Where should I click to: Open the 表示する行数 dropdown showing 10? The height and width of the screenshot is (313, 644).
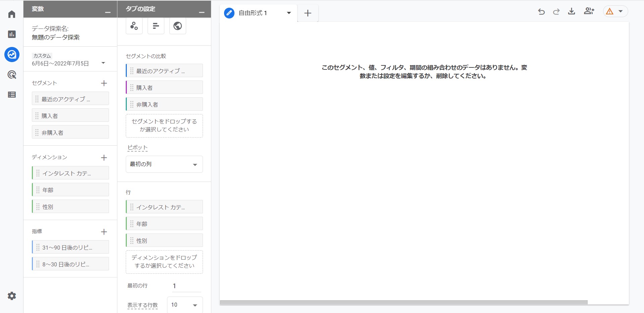pos(184,305)
